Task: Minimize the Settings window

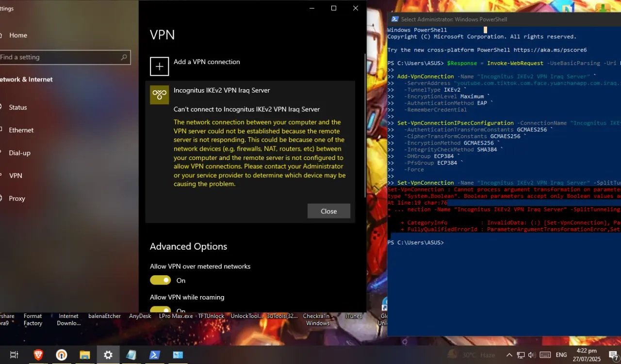Action: click(x=311, y=8)
